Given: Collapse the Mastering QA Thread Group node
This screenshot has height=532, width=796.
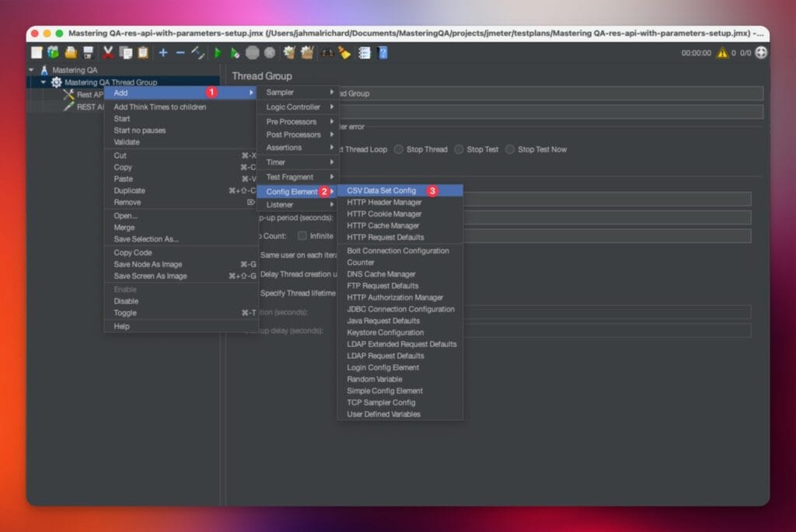Looking at the screenshot, I should (44, 82).
